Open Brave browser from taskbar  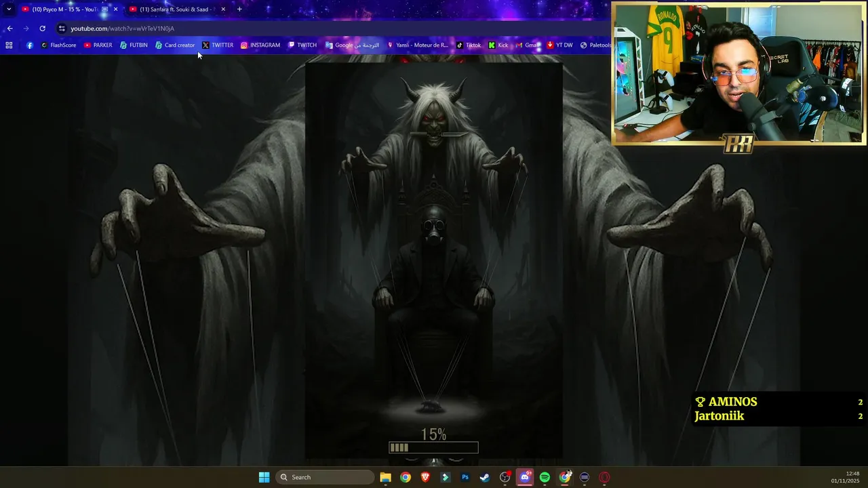click(425, 477)
